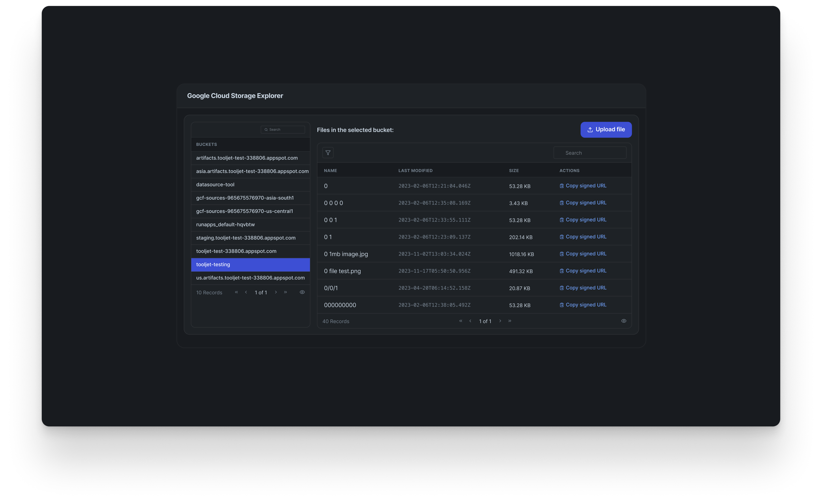Click file name 0 file test.png

click(x=342, y=271)
